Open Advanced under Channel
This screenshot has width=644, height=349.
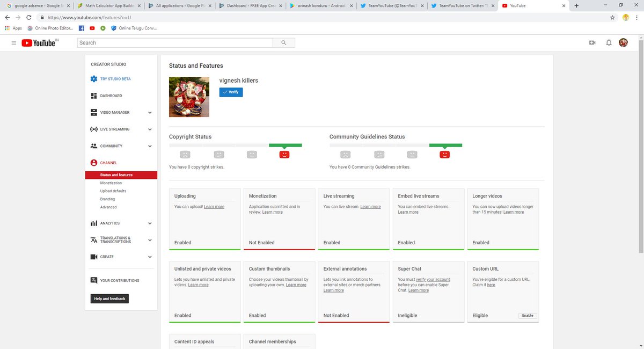[x=108, y=207]
